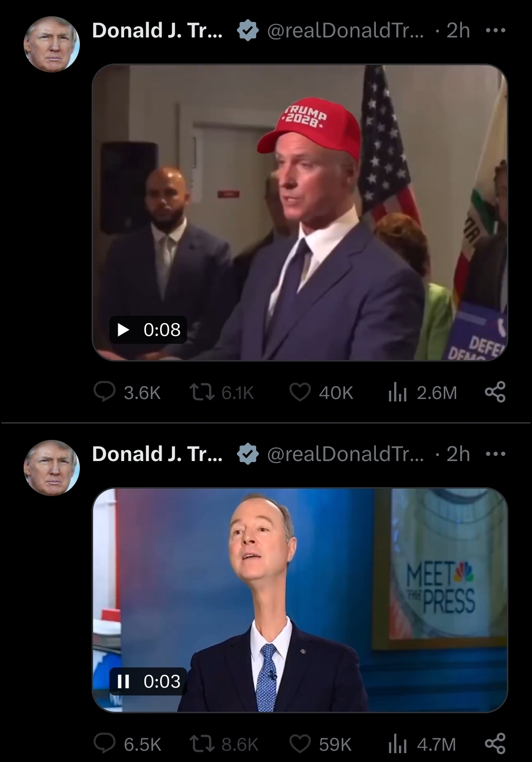Share the first post
This screenshot has height=762, width=532.
pyautogui.click(x=495, y=392)
